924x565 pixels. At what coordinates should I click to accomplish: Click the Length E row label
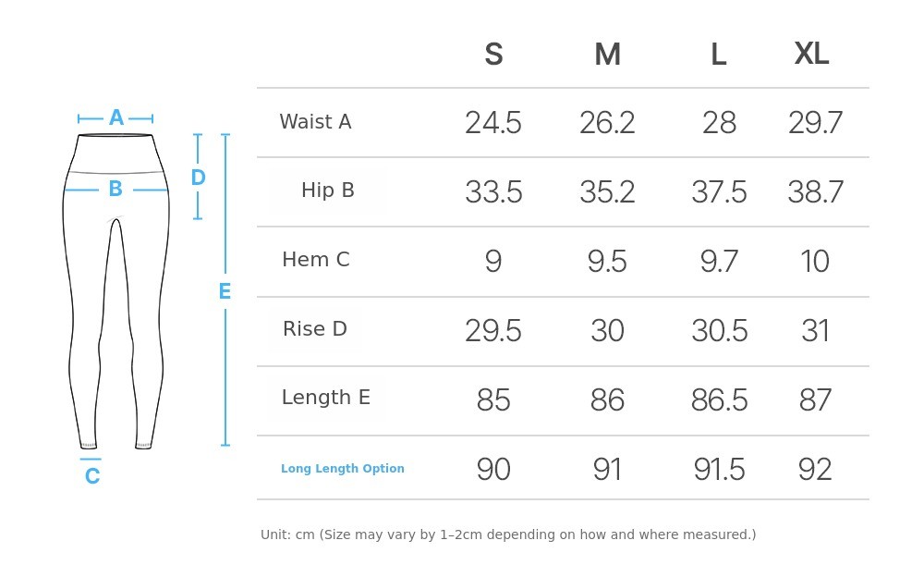pyautogui.click(x=325, y=398)
